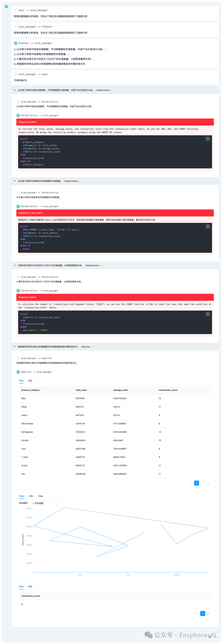Collapse the 检索每月的销售额和交易数量 section

pyautogui.click(x=15, y=181)
